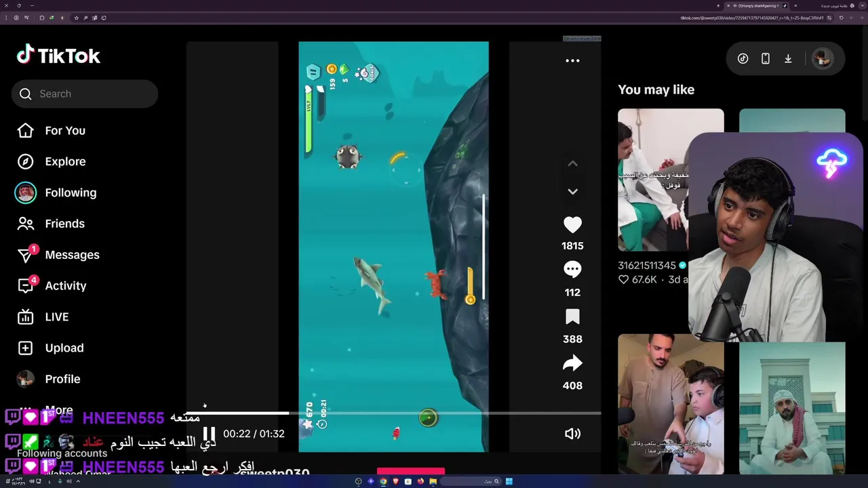This screenshot has width=868, height=488.
Task: Click the 1815 likes count
Action: 572,246
